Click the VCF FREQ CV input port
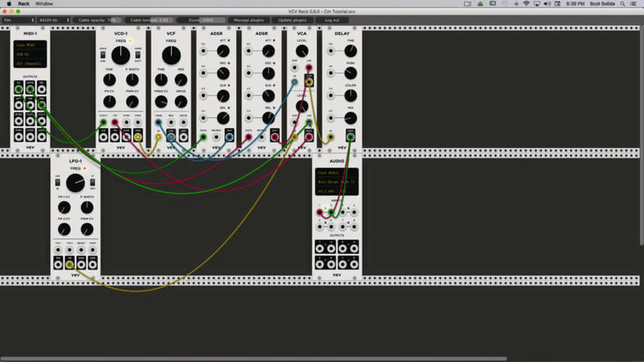Screen dimensions: 644x362 159,122
